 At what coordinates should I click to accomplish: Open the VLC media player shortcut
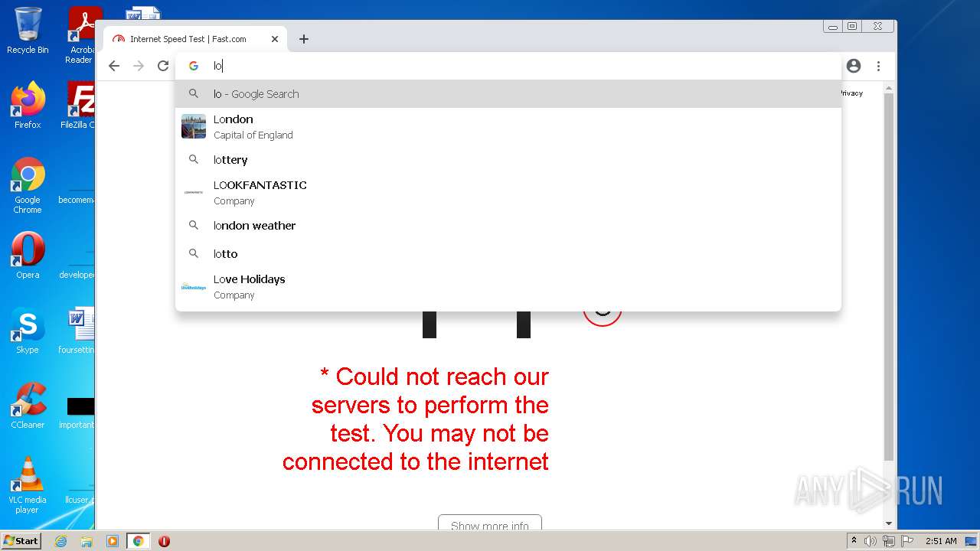click(28, 485)
